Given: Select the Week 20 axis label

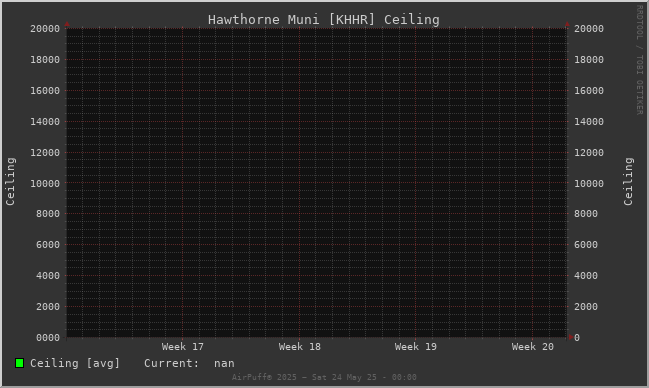Looking at the screenshot, I should point(533,347).
